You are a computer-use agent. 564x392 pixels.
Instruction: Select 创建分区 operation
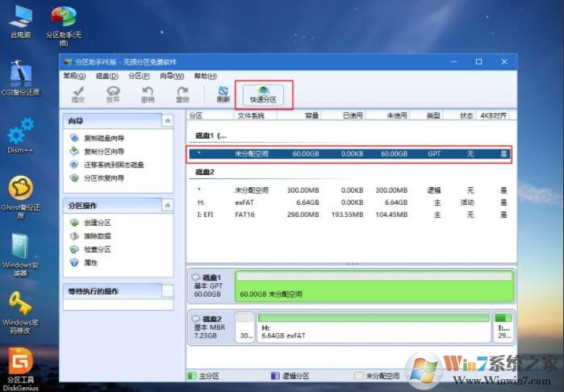pyautogui.click(x=97, y=223)
